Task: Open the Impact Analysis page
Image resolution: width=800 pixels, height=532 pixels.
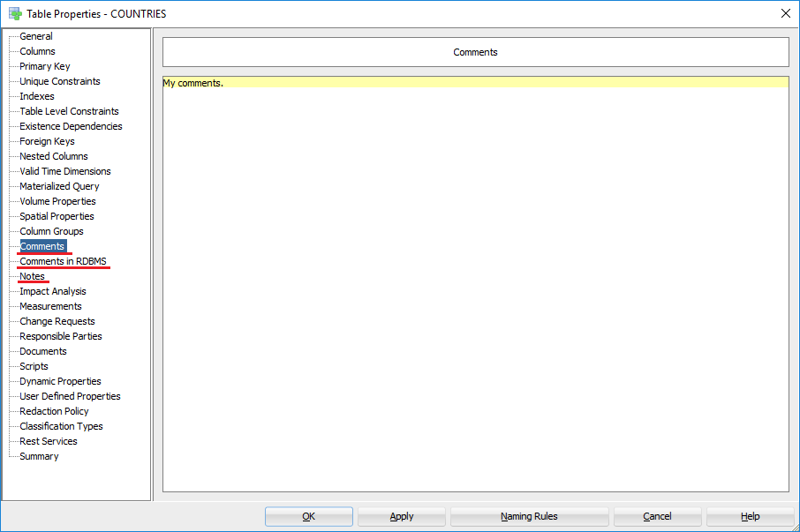Action: click(x=53, y=291)
